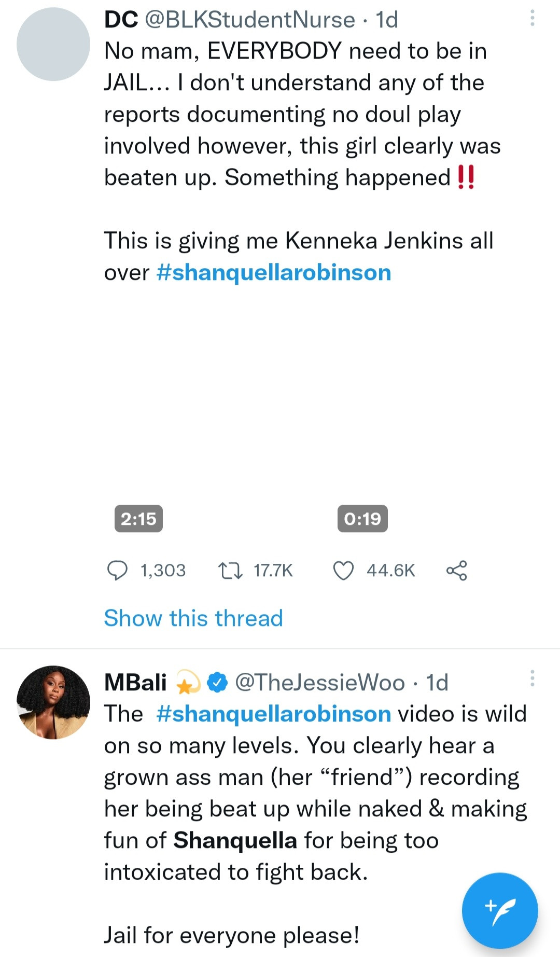560x957 pixels.
Task: Open the compose new tweet button
Action: 500,910
